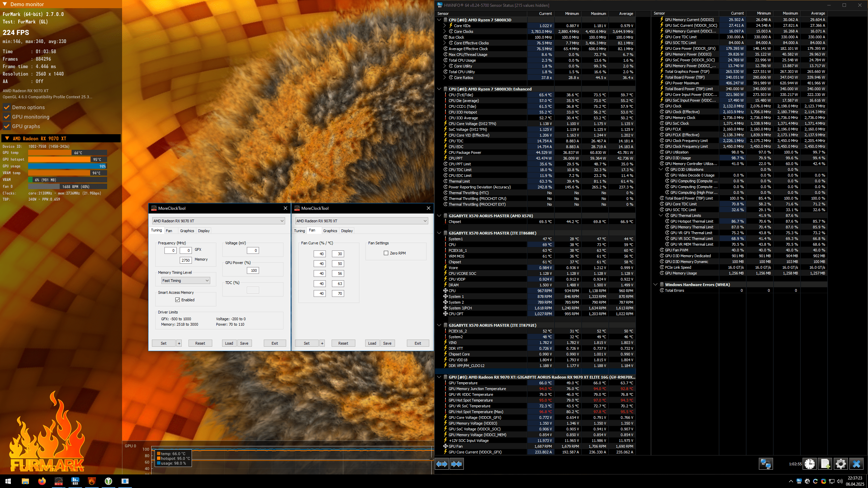Click the HWiNFO shrink columns arrows icon
The width and height of the screenshot is (868, 488).
click(x=456, y=464)
